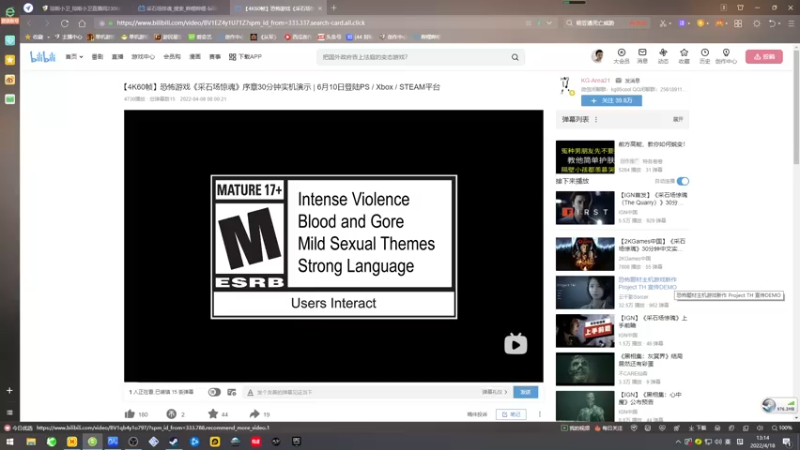
Task: Click the 稿件投诉 report link
Action: [477, 414]
